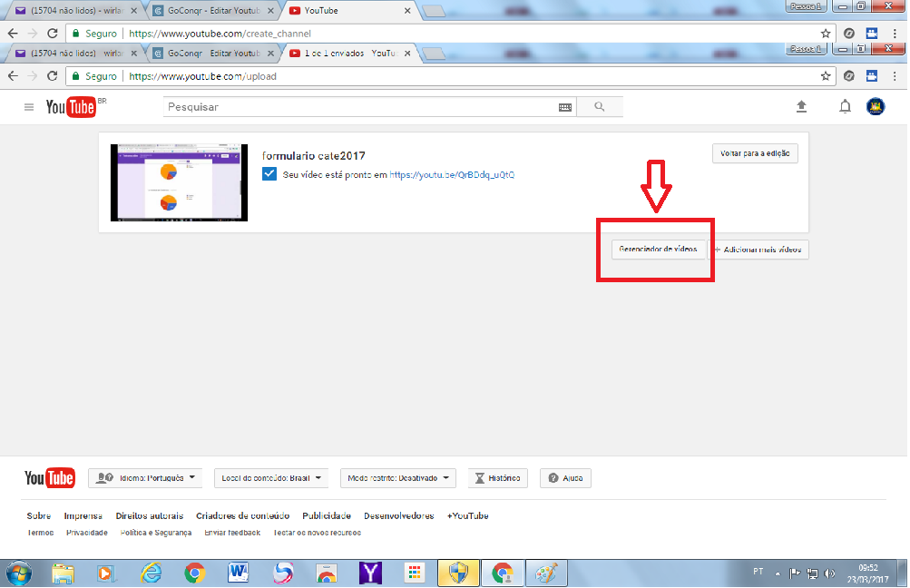Click the video title 'formulario cate2017'

click(313, 155)
